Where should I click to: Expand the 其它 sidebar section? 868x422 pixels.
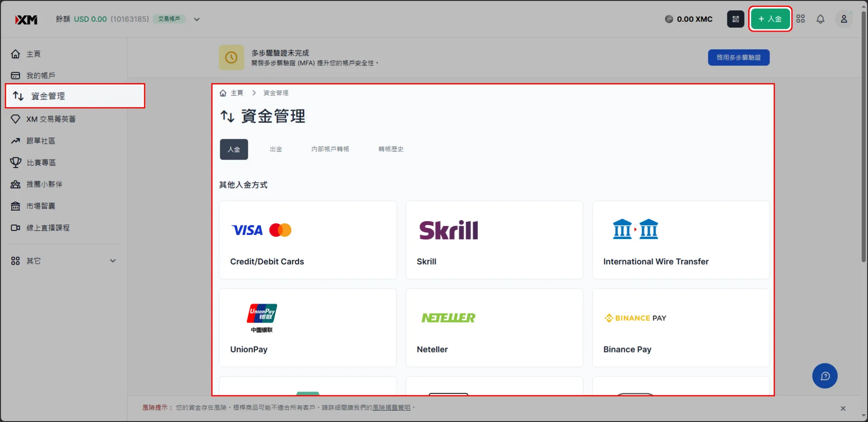(x=63, y=261)
